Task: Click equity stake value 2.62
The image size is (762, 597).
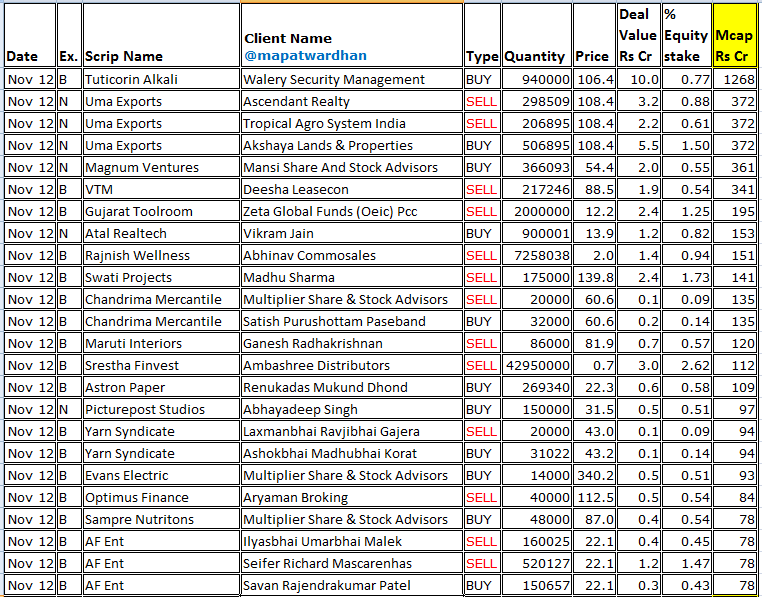Action: click(686, 365)
